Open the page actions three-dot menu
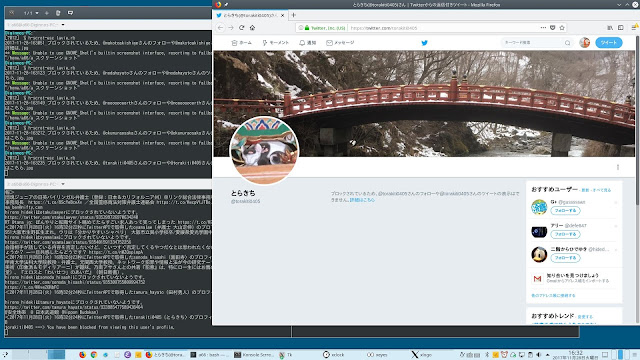The height and width of the screenshot is (360, 640). pyautogui.click(x=543, y=28)
